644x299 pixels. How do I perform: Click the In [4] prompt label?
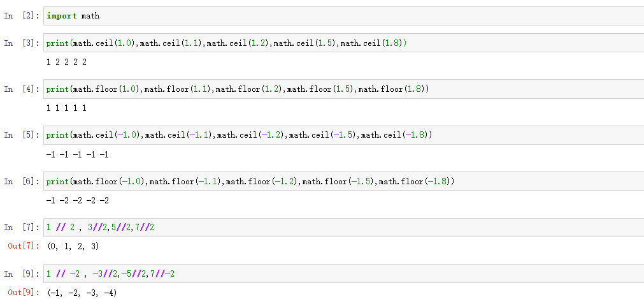tap(22, 89)
